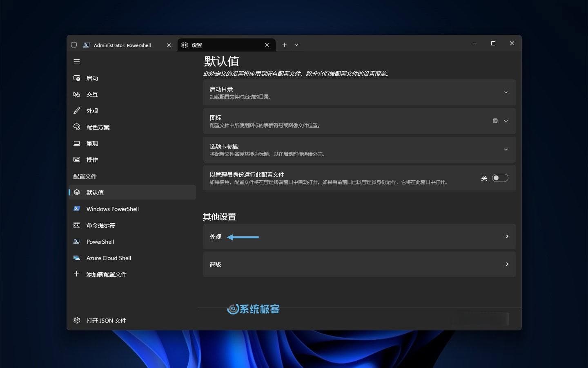Click the 启动 startup icon in sidebar
Screen dimensions: 588x368
click(77, 78)
